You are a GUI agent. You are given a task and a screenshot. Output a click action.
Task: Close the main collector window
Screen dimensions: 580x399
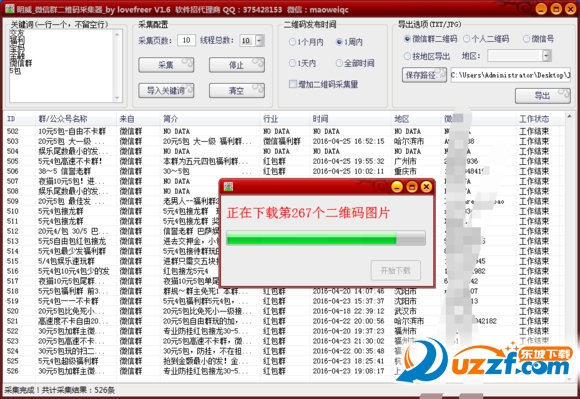570,9
